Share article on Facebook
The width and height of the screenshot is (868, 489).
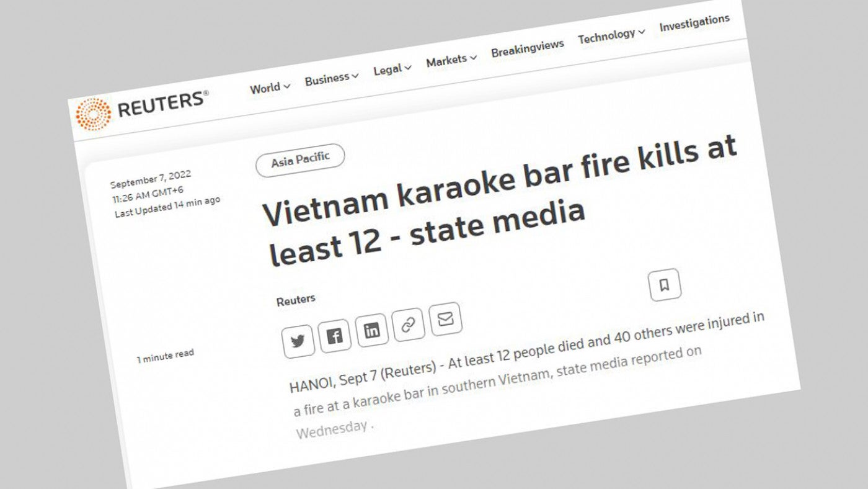click(x=335, y=336)
